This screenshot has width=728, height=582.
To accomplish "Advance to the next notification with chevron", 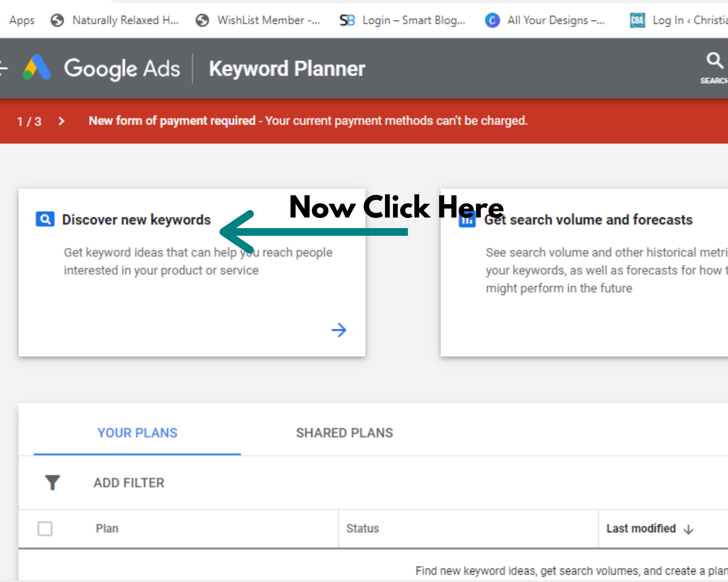I will [x=62, y=121].
